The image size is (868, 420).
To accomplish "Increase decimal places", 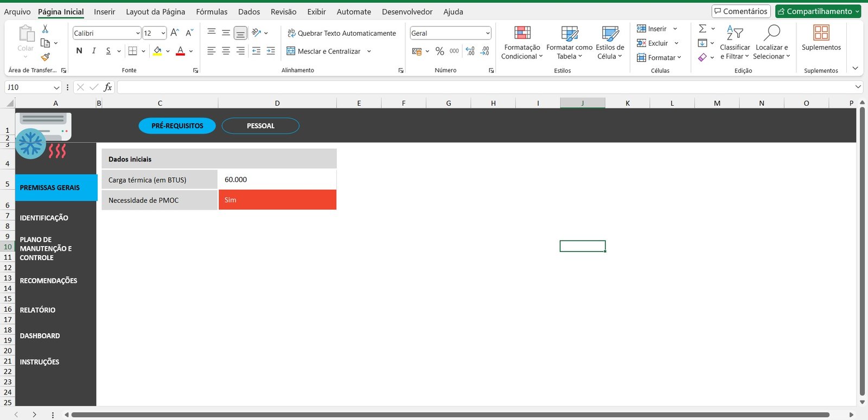I will tap(470, 51).
